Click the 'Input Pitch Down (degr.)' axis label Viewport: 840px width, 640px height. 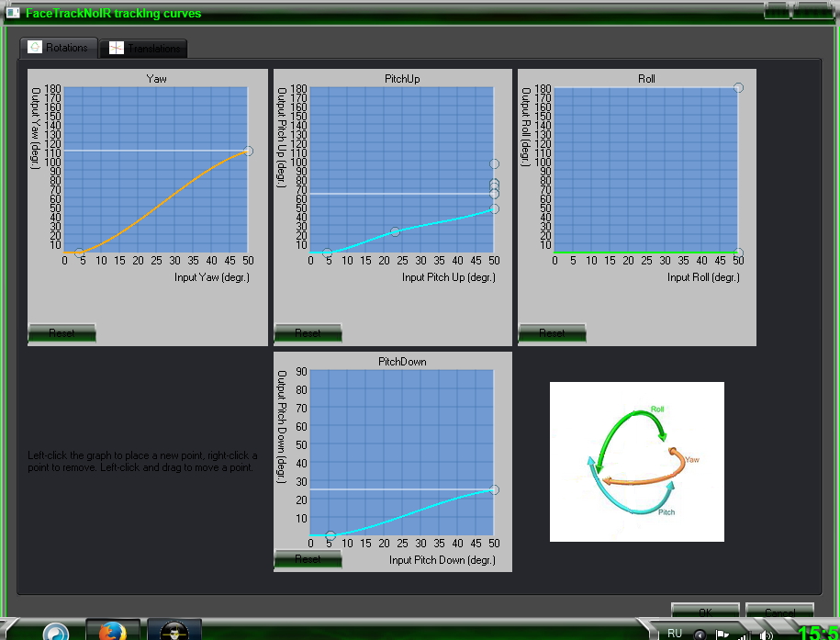click(442, 559)
